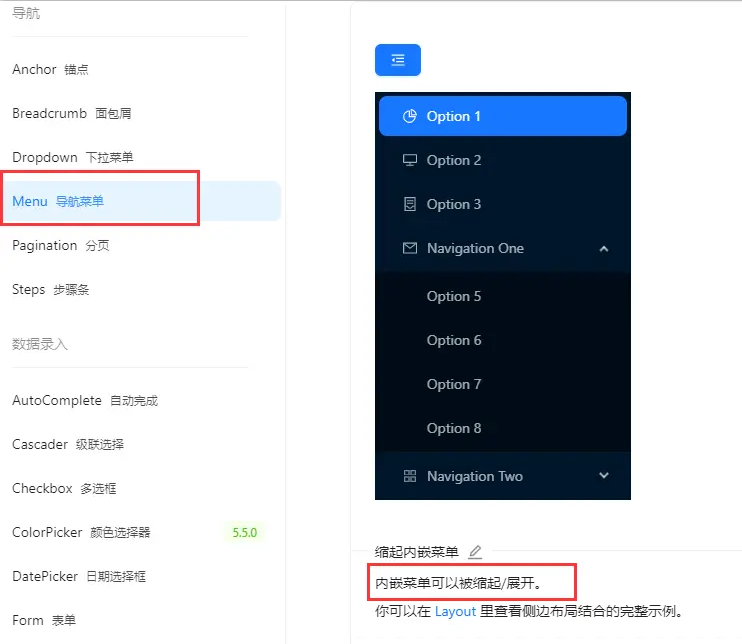Click the 5.5.0 version tag
Screen dimensions: 742x644
pos(245,532)
